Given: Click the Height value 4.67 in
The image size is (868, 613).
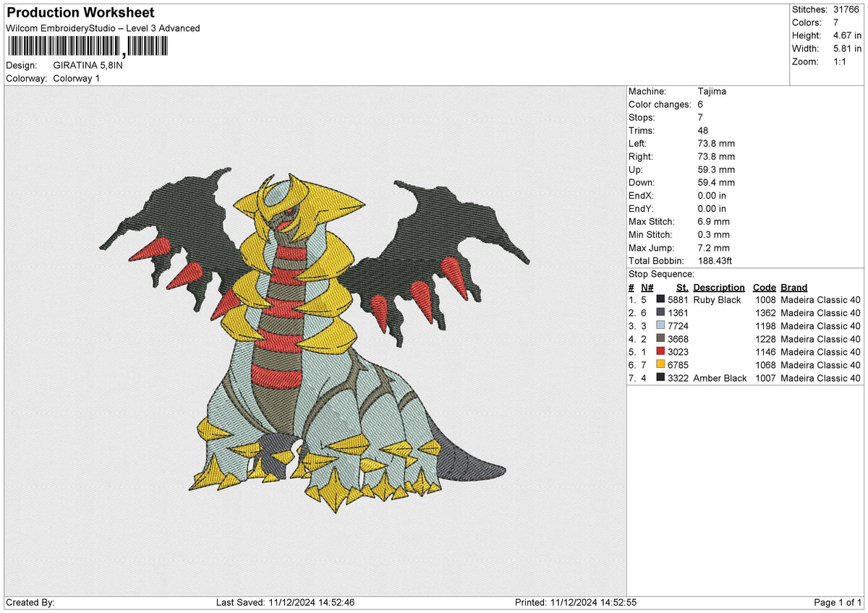Looking at the screenshot, I should tap(848, 35).
